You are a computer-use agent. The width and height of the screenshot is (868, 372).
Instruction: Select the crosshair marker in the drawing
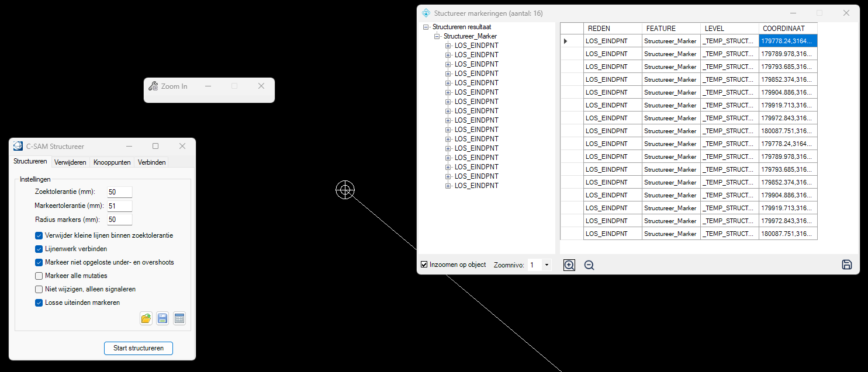coord(345,190)
